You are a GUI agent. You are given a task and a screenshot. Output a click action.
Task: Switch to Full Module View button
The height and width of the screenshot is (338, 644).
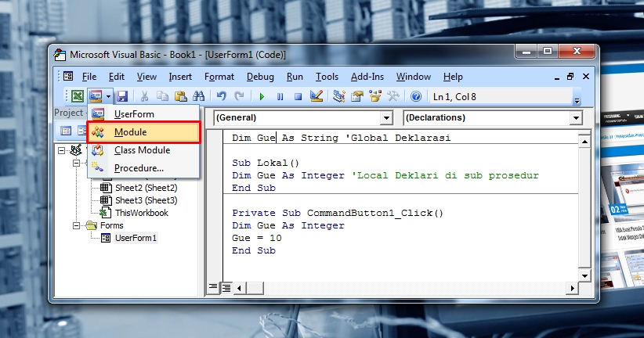(226, 288)
